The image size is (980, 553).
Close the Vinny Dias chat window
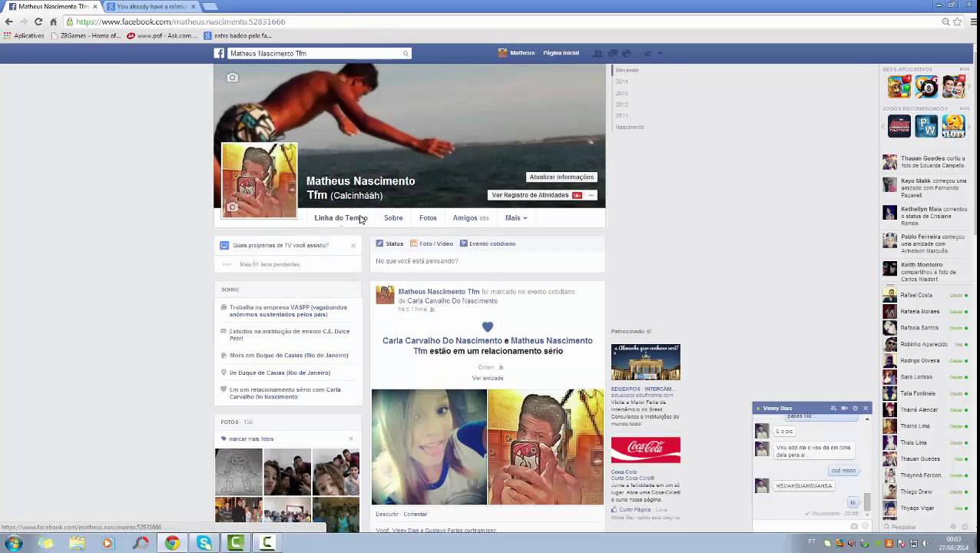coord(866,409)
